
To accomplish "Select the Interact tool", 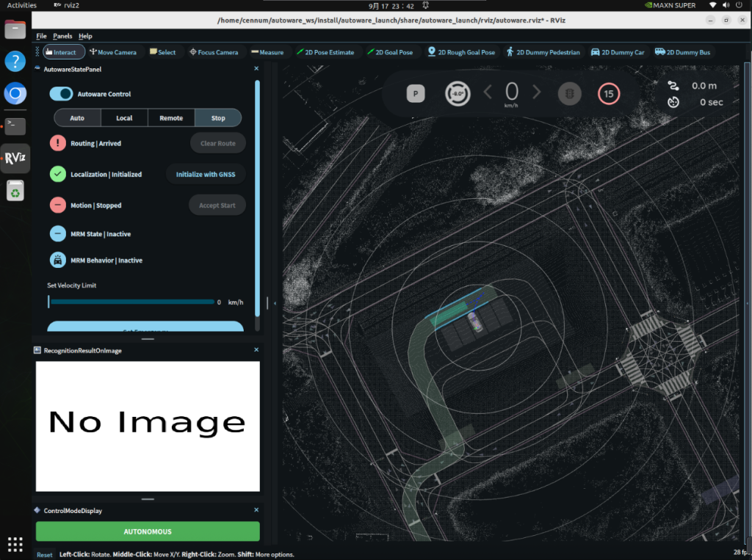I will [62, 52].
